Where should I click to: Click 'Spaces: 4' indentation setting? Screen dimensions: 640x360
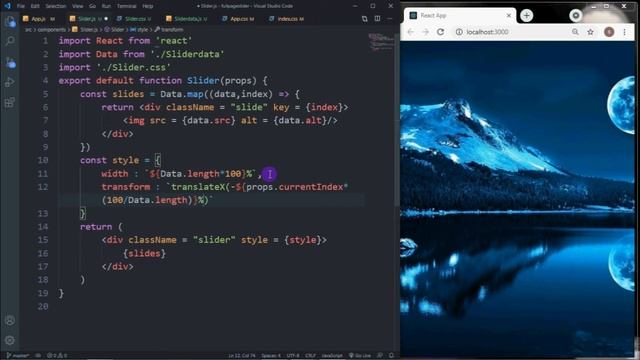click(271, 356)
